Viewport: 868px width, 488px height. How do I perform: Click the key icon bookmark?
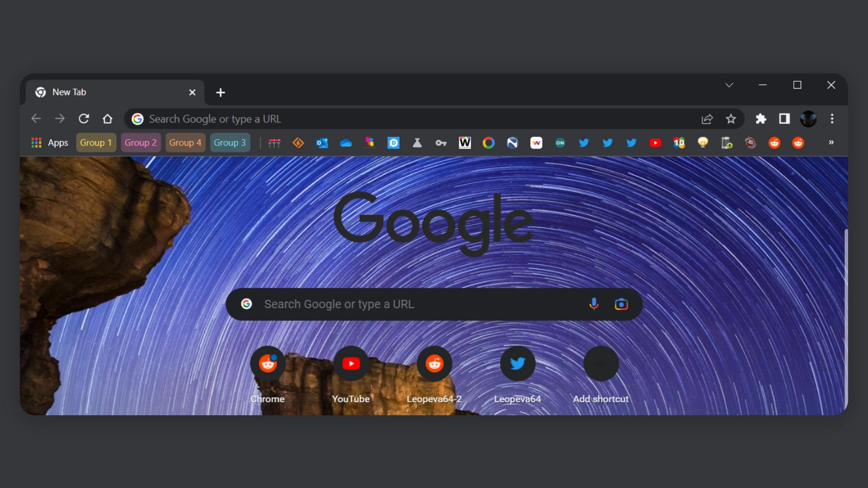coord(441,143)
